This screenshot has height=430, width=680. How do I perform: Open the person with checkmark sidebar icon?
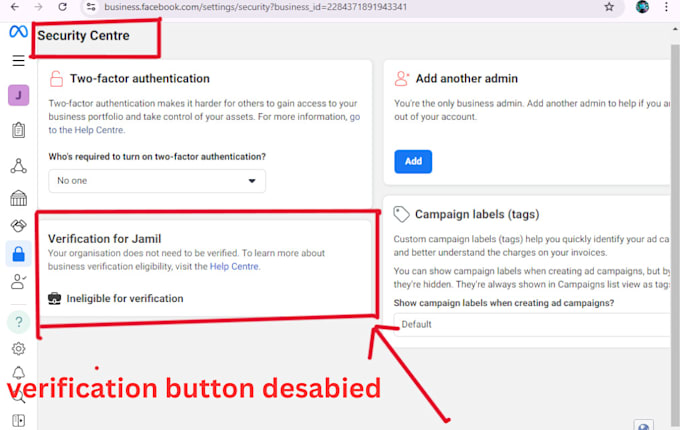18,282
